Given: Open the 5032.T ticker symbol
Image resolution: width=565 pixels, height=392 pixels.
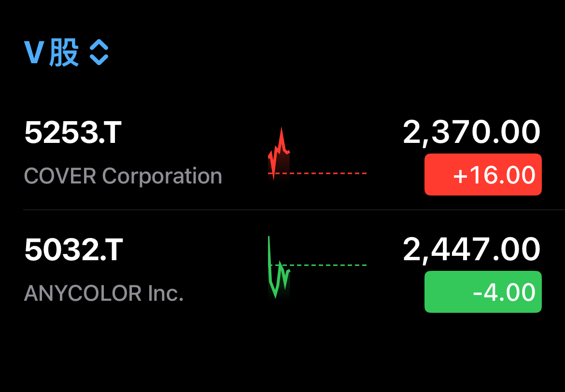Looking at the screenshot, I should (73, 250).
